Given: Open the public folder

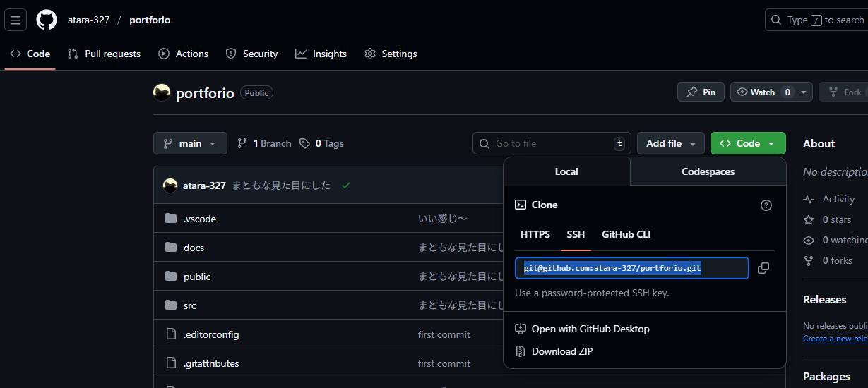Looking at the screenshot, I should coord(197,277).
